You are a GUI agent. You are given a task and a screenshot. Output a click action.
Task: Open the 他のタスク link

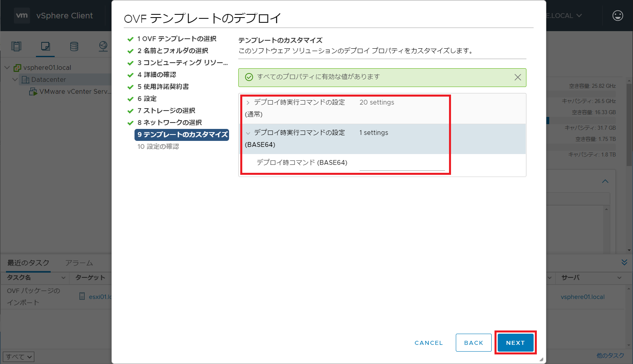tap(610, 355)
